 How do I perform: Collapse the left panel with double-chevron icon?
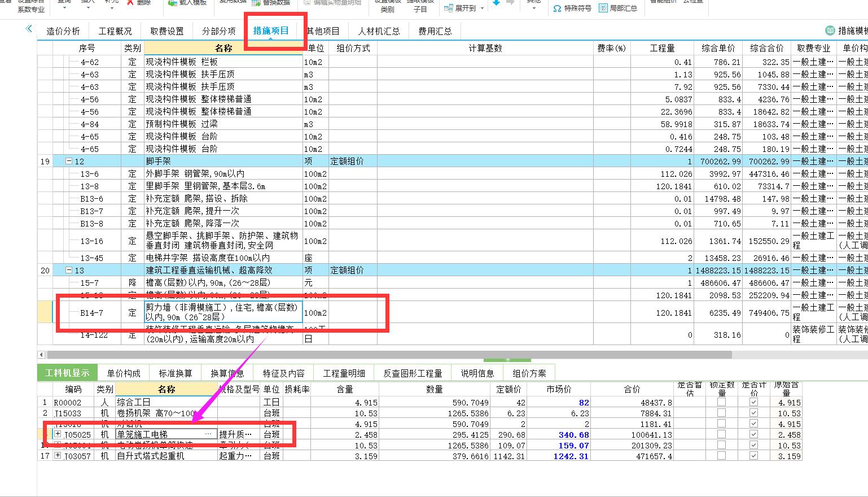pos(29,29)
